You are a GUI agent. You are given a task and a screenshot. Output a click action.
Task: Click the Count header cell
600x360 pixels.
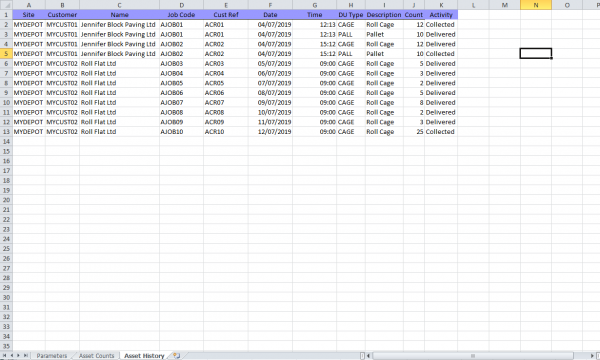[x=414, y=15]
